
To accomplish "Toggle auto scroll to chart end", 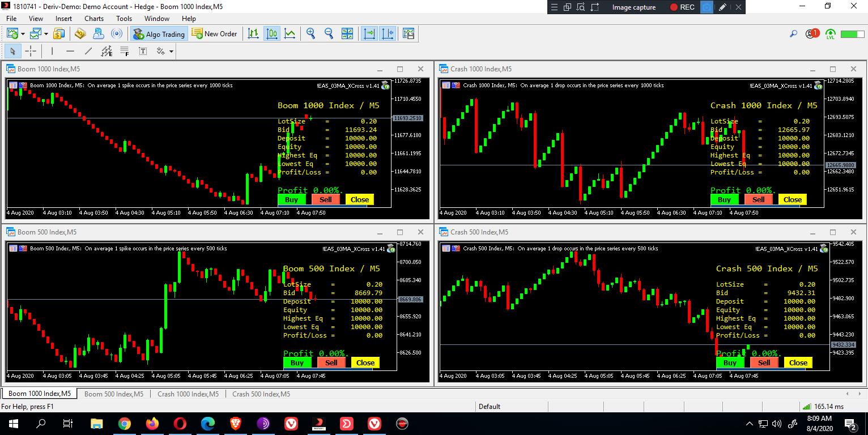I will tap(369, 33).
